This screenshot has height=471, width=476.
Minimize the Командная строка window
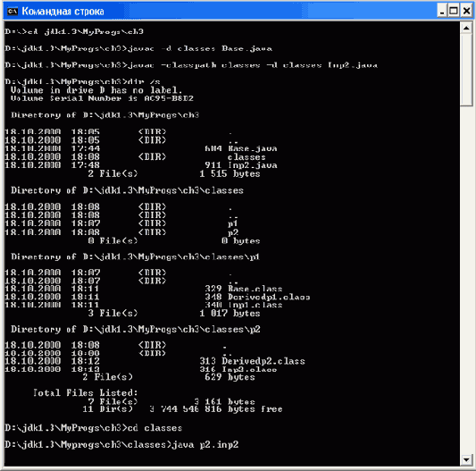pos(442,11)
